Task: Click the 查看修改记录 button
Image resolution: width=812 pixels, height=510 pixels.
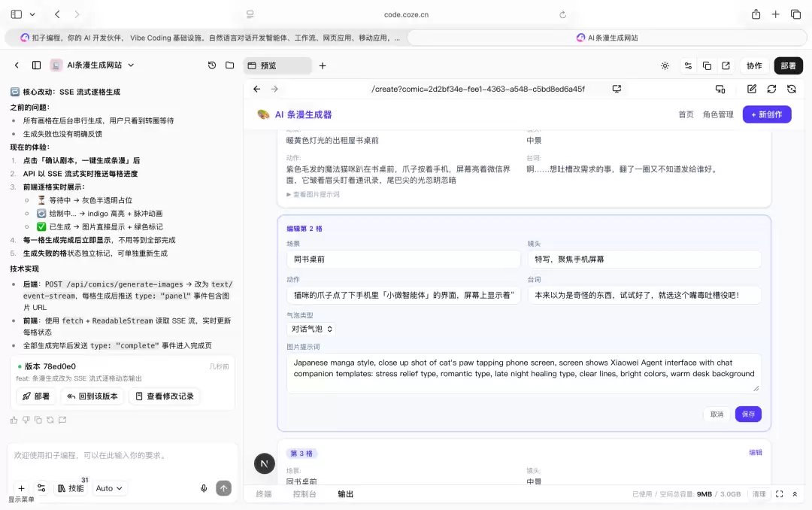Action: (x=165, y=396)
